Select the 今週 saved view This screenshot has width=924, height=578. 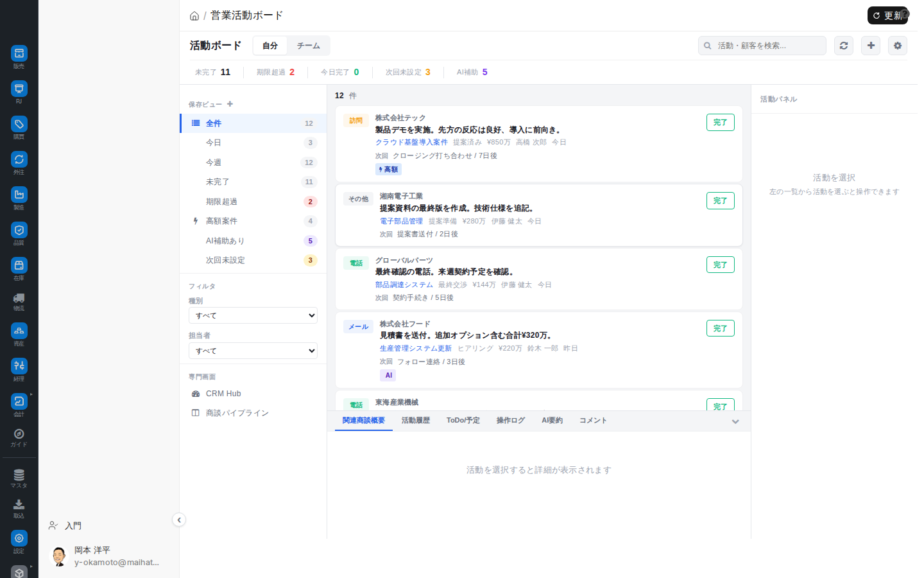[253, 162]
